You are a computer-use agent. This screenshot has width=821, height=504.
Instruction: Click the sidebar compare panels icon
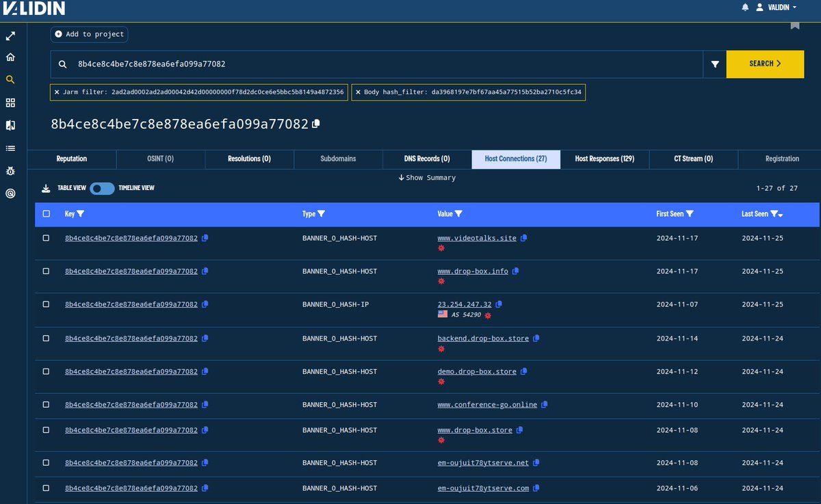tap(10, 125)
